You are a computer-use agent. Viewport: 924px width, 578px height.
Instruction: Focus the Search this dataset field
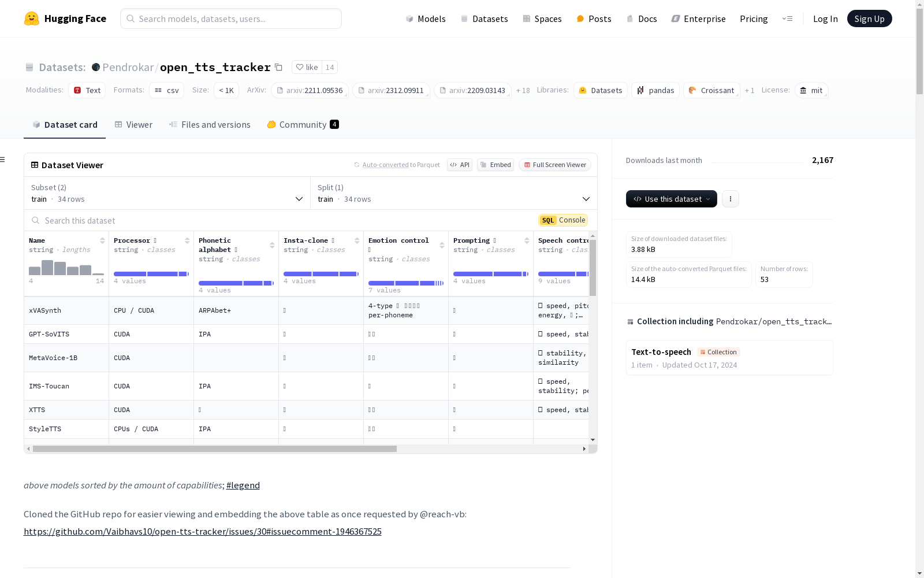[x=283, y=220]
